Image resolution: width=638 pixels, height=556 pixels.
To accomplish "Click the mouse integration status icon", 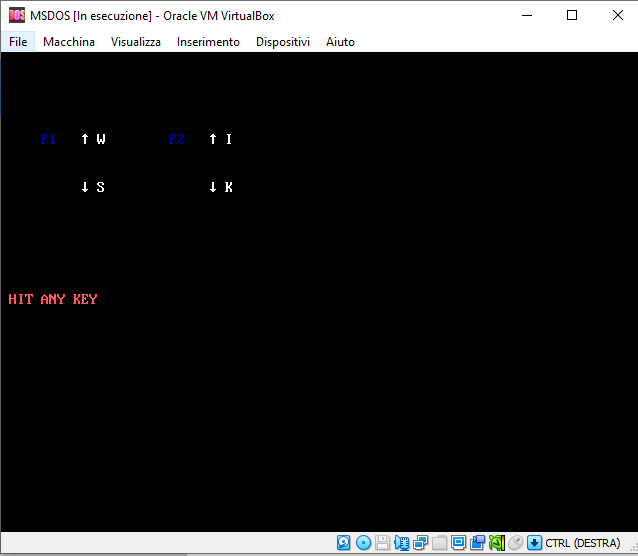I will pos(515,543).
